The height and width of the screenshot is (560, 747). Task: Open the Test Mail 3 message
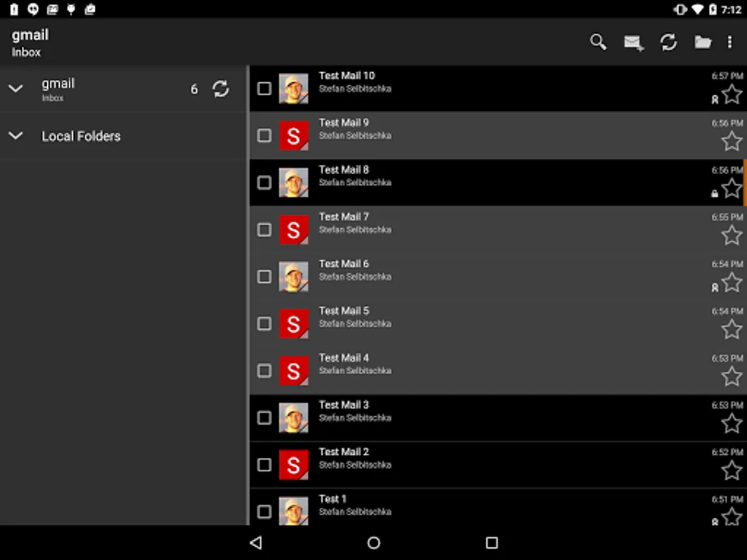pos(498,418)
